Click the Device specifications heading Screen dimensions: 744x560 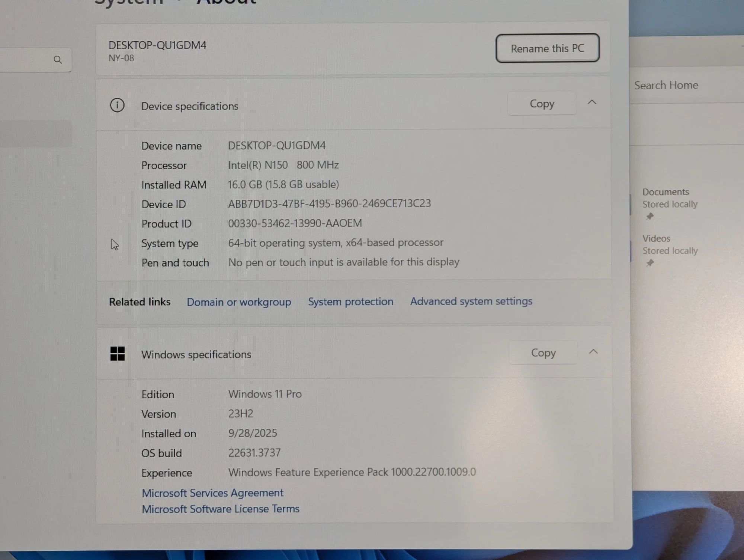coord(190,106)
